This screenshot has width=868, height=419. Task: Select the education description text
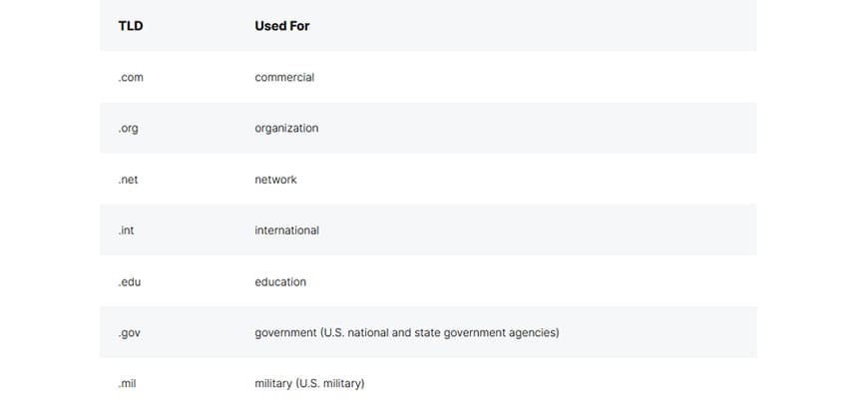click(x=280, y=282)
